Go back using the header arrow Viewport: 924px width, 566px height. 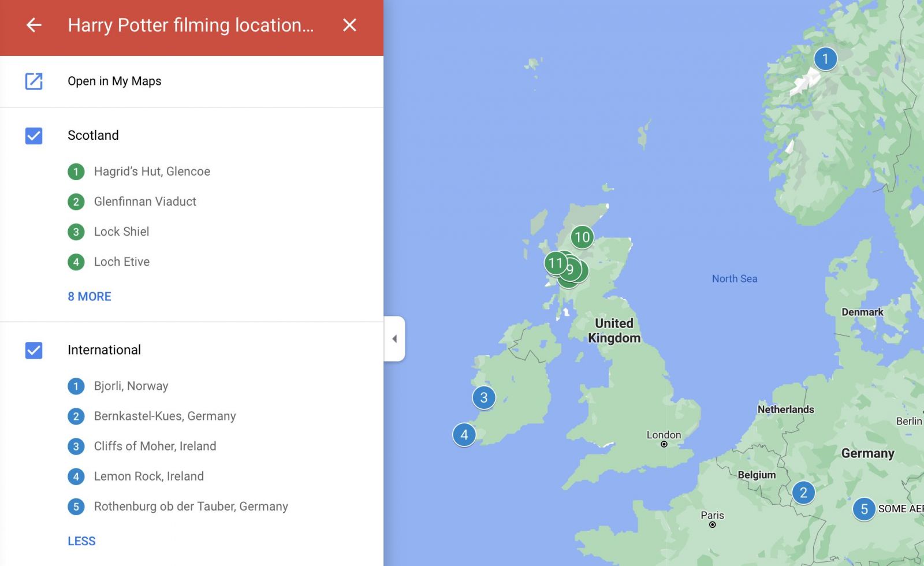[34, 25]
